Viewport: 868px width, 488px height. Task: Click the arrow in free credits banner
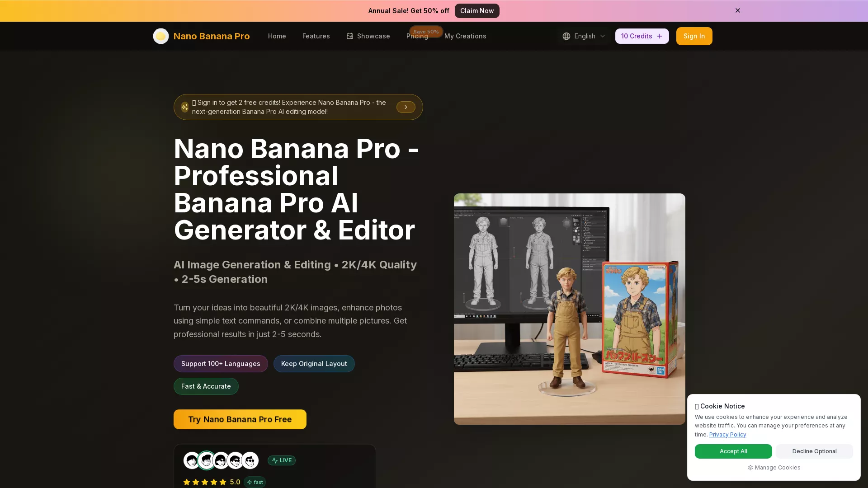[x=406, y=107]
